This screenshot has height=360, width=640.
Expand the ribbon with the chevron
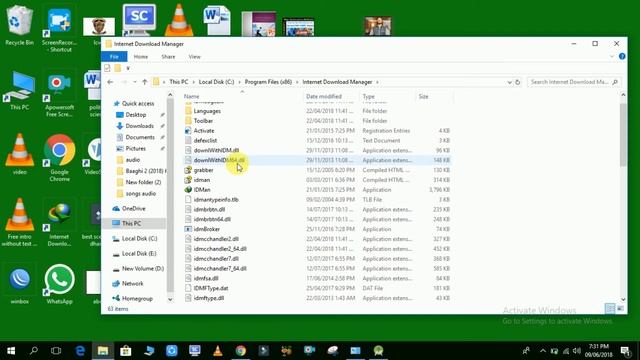pos(611,56)
